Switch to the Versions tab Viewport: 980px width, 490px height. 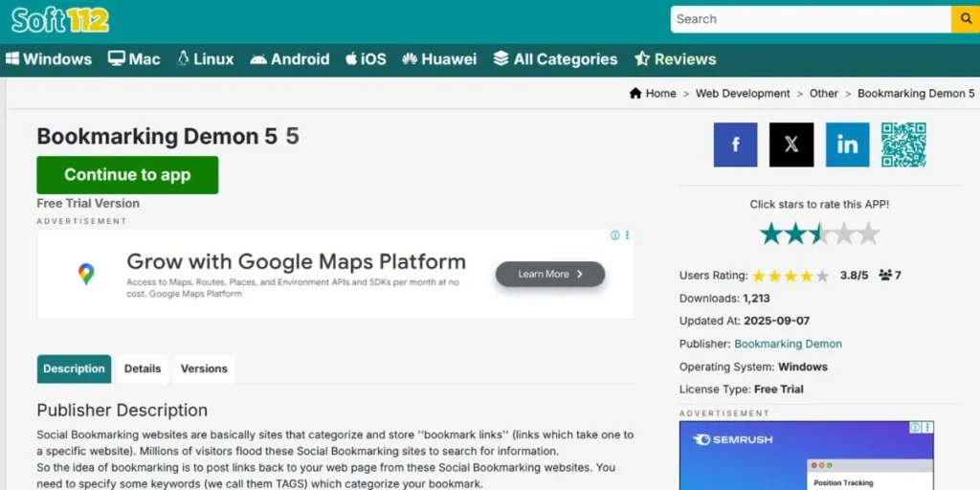click(204, 368)
